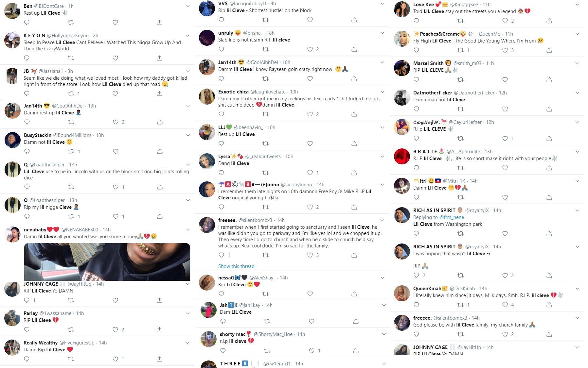Click "Show this thread" link
588x368 pixels.
[236, 266]
